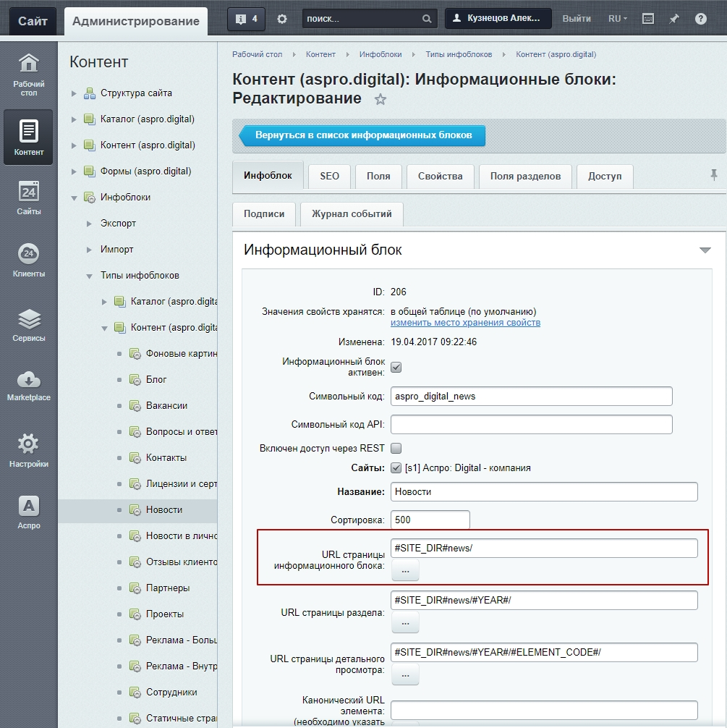Open the Свойства tab

[x=440, y=176]
